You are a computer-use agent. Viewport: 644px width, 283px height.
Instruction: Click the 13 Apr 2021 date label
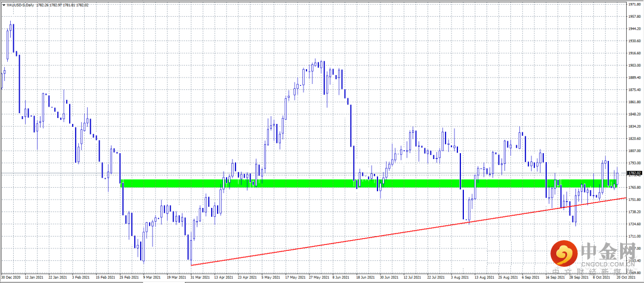224,278
